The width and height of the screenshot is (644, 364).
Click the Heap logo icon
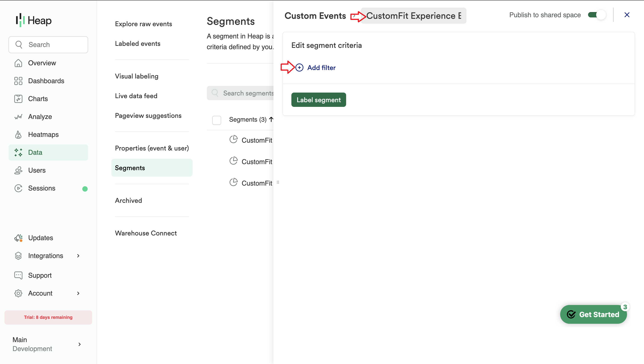20,20
